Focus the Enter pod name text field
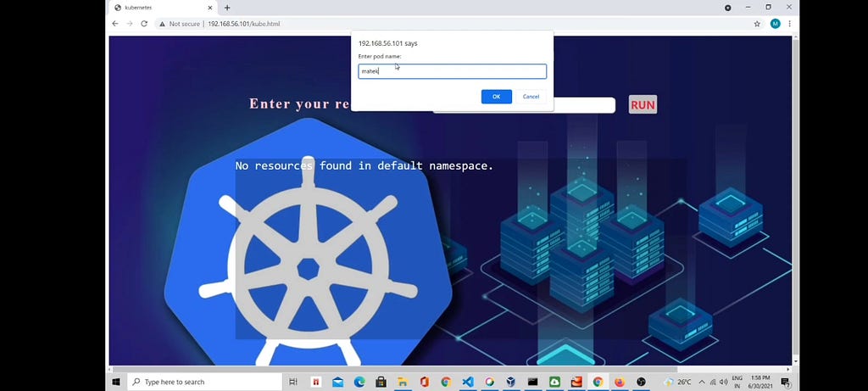Viewport: 868px width, 391px height. 453,71
